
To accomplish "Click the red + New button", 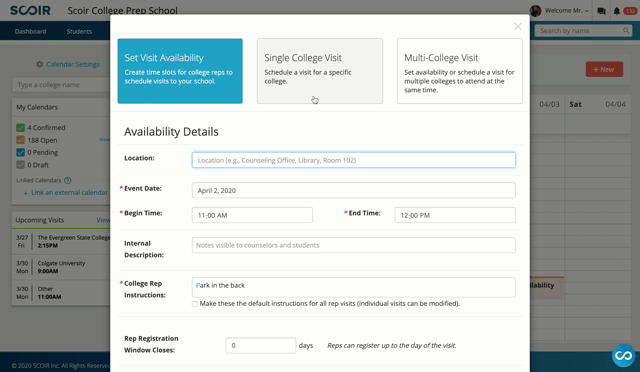I will point(604,69).
